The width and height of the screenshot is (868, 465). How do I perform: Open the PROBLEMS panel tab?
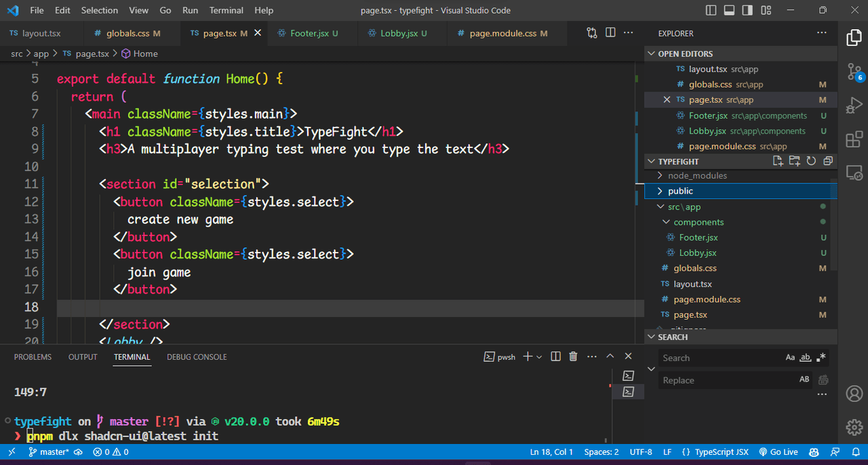33,357
